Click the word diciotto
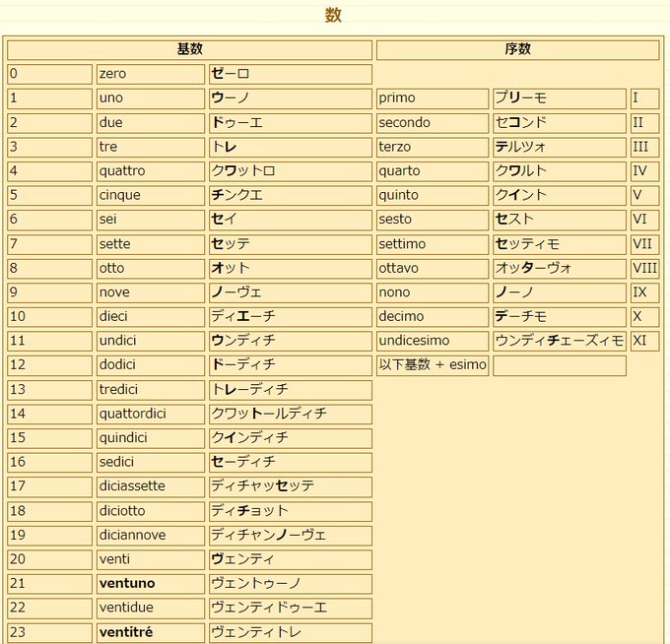The width and height of the screenshot is (670, 644). click(122, 511)
